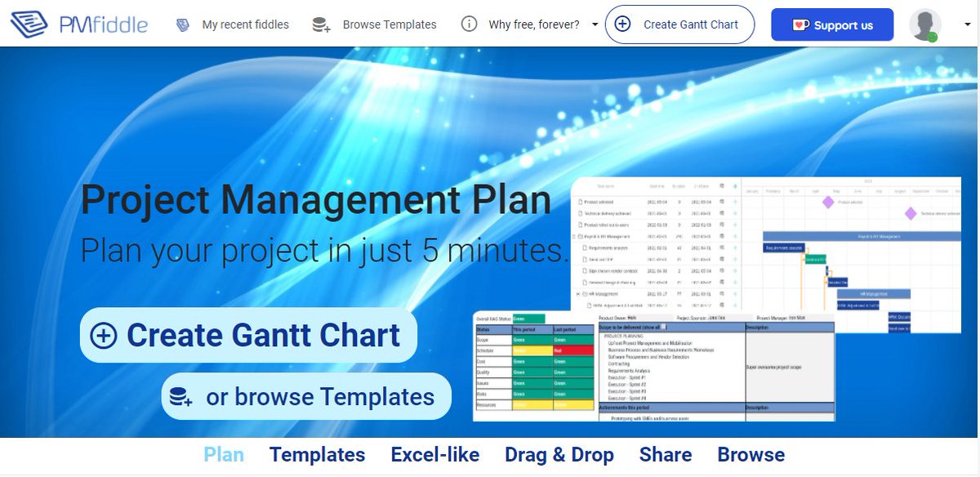This screenshot has width=980, height=477.
Task: Click database icon in browse Templates button
Action: 180,398
